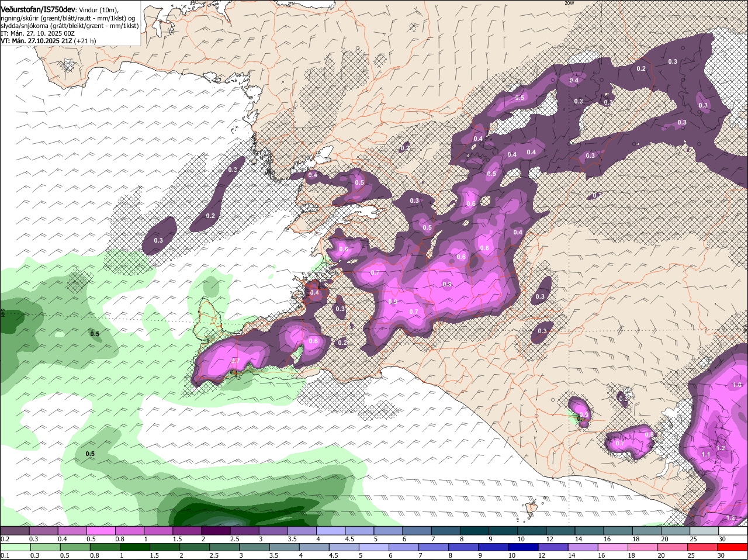Pick the 1–1.5 darkest green swatch, lower legend

click(x=136, y=547)
